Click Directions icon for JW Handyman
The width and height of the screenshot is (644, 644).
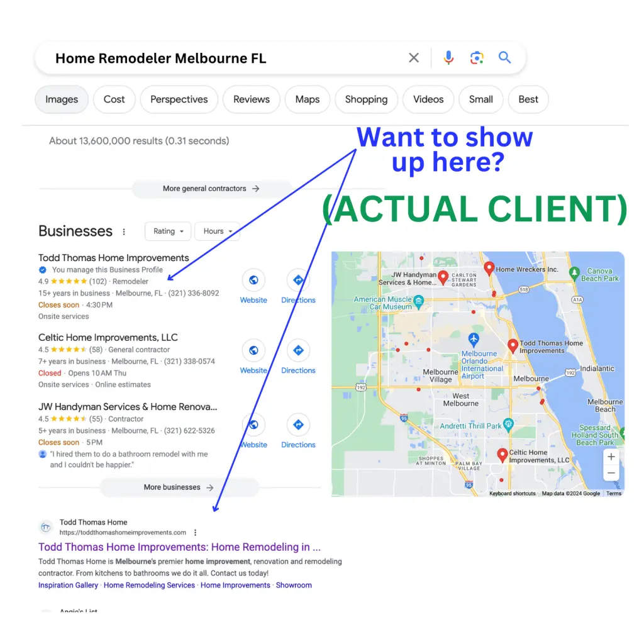298,425
